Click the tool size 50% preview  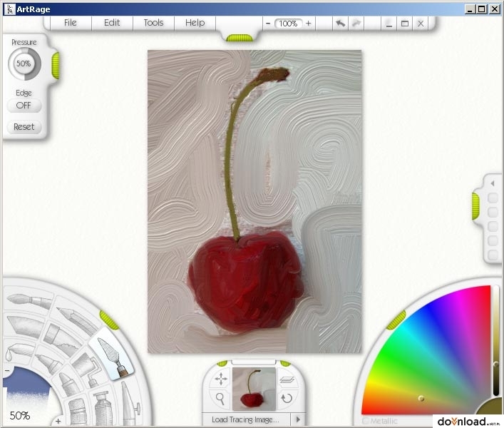click(x=26, y=395)
